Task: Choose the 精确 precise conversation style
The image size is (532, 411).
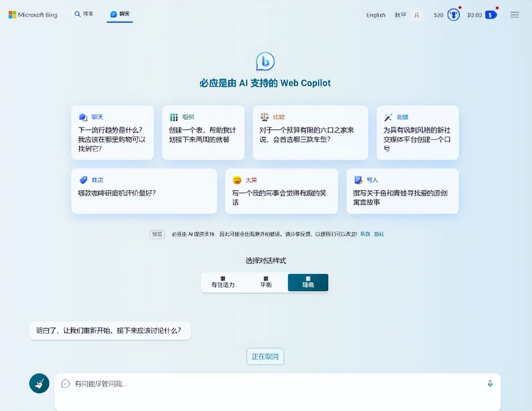Action: coord(308,283)
